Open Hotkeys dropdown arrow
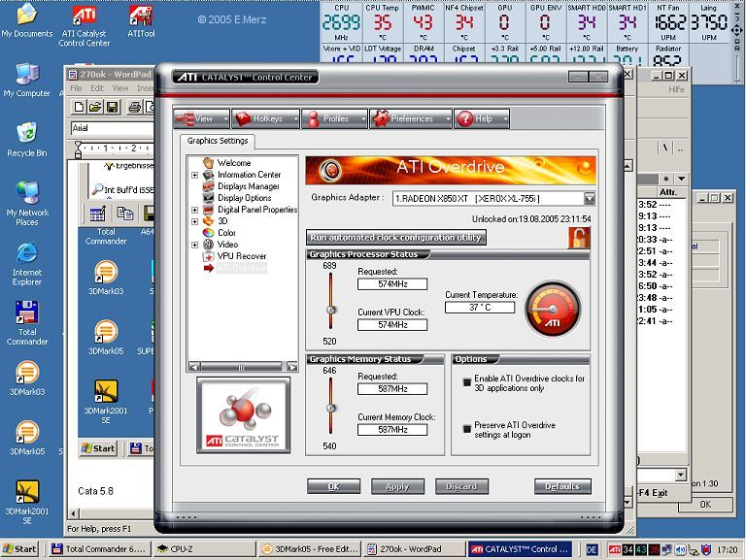The height and width of the screenshot is (560, 746). coord(295,118)
